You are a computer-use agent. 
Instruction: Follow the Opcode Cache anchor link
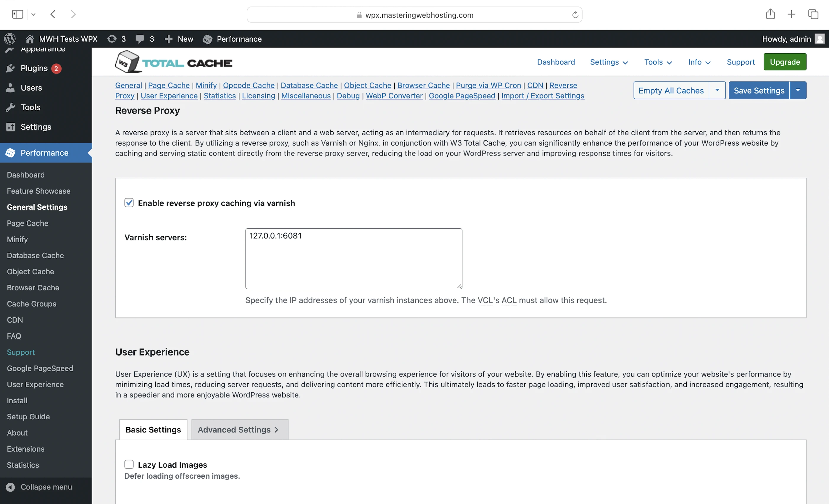point(249,85)
